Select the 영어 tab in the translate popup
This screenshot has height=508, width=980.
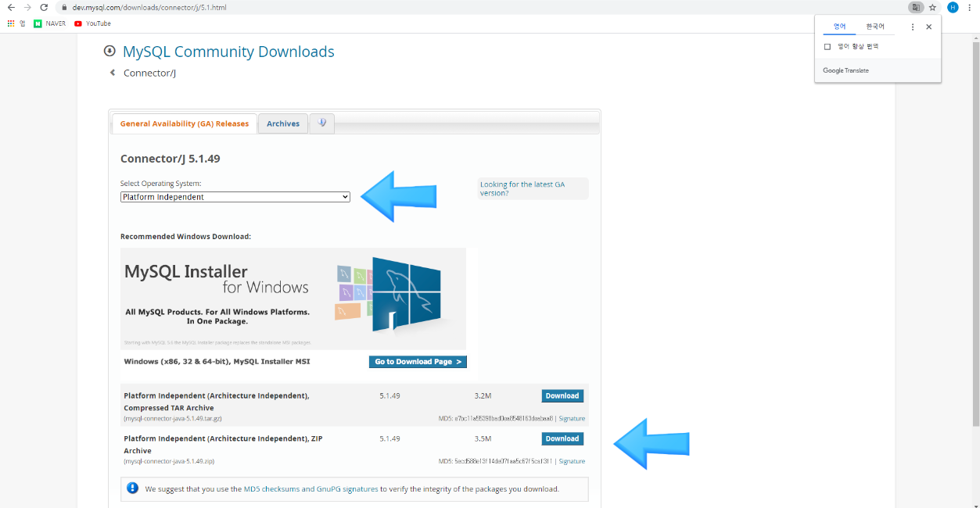tap(839, 27)
